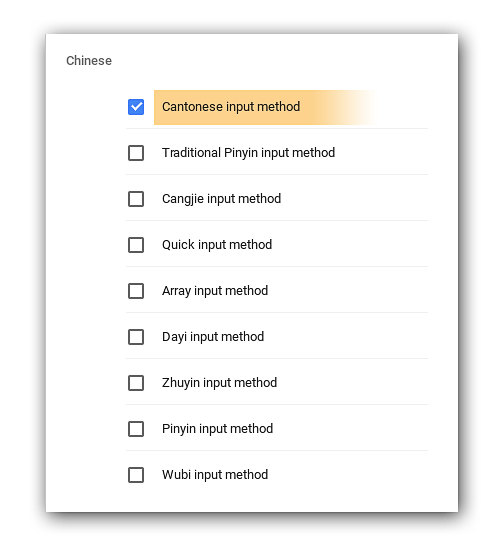Viewport: 503px width, 548px height.
Task: Tick the Cangjie input method checkbox
Action: (136, 199)
